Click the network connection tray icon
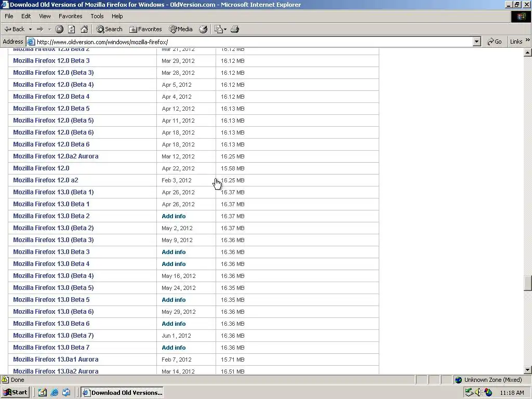The width and height of the screenshot is (532, 399). click(469, 393)
